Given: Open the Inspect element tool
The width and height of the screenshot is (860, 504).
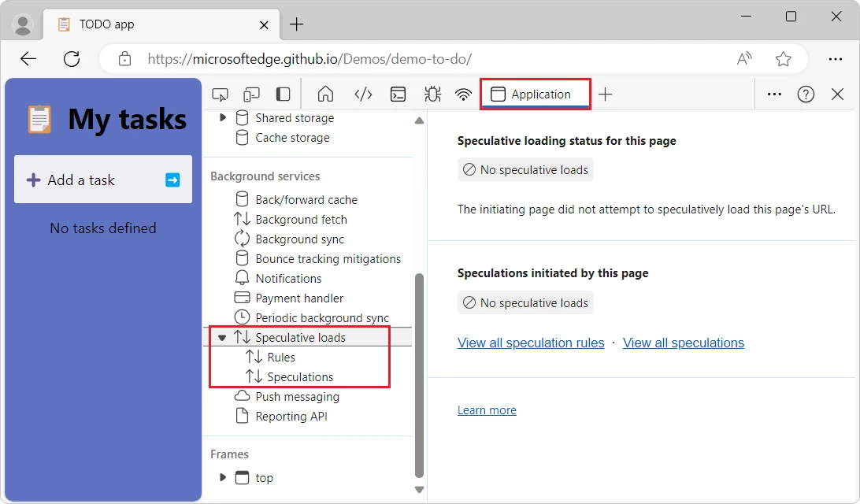Looking at the screenshot, I should click(x=220, y=94).
